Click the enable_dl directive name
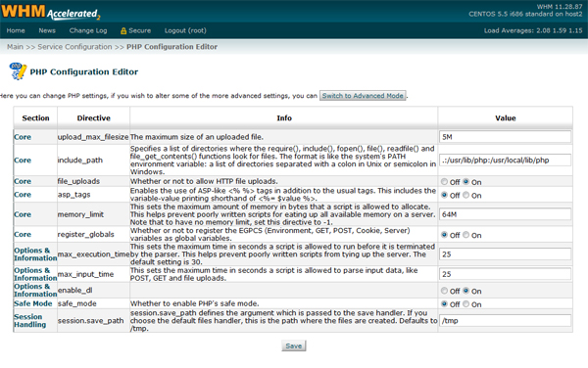 tap(75, 290)
